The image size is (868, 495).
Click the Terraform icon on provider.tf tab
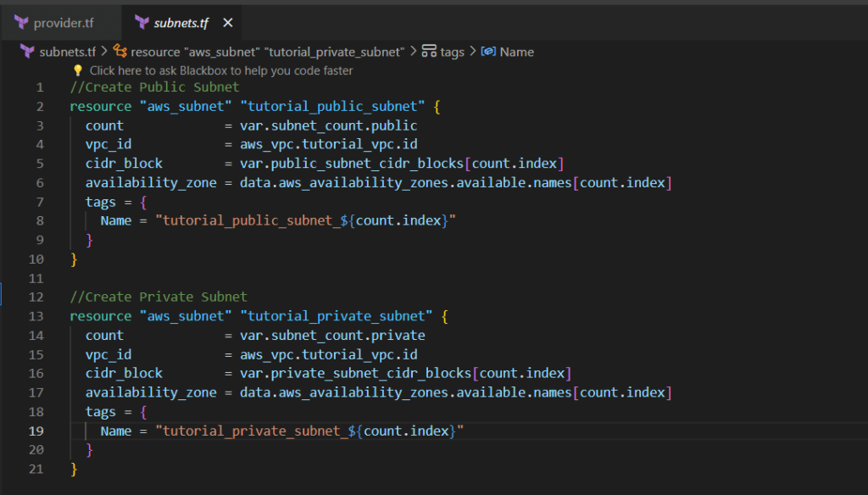tap(22, 22)
